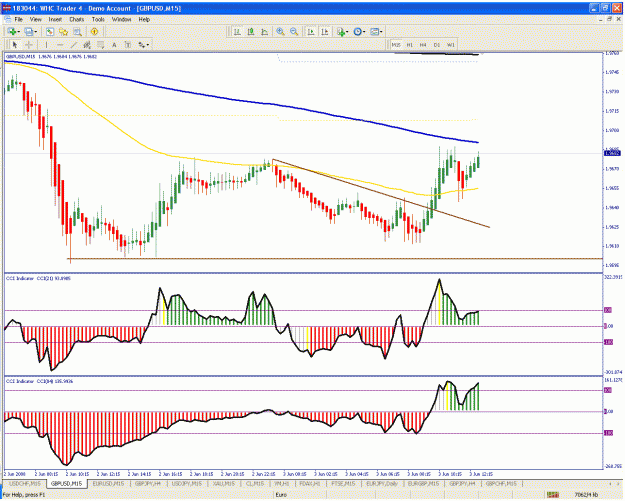Toggle the Chart Shift button
This screenshot has width=625, height=501.
point(324,31)
